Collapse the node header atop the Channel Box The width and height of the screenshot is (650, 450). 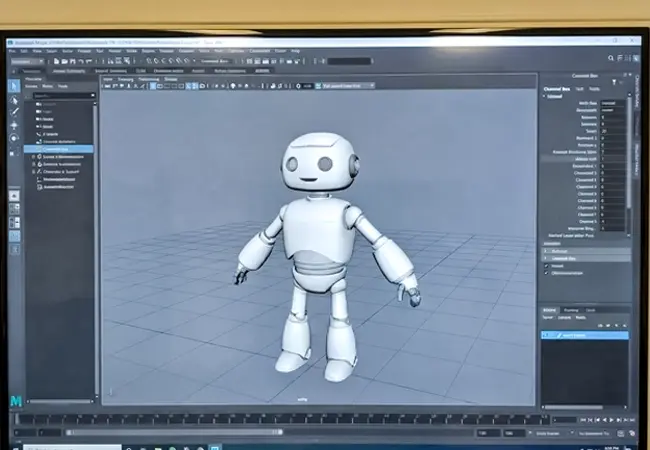(545, 96)
